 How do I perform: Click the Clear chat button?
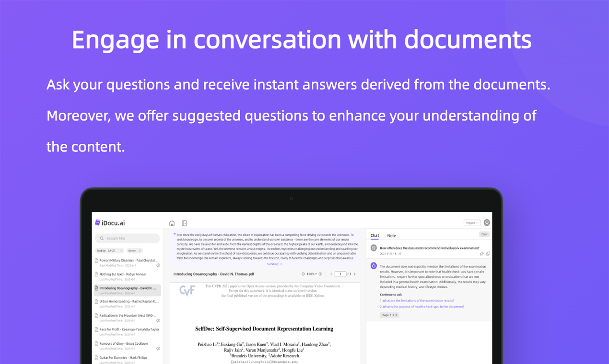click(484, 234)
